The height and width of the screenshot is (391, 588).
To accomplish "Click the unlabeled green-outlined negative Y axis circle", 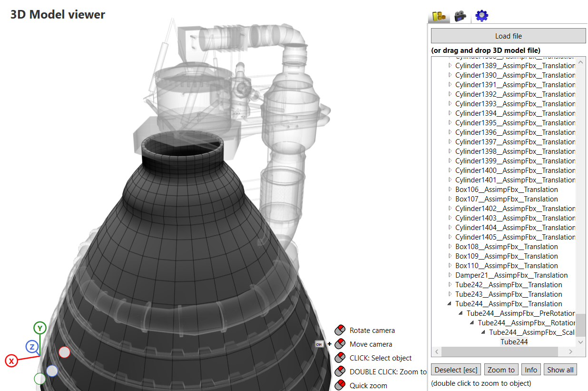I will pyautogui.click(x=40, y=379).
